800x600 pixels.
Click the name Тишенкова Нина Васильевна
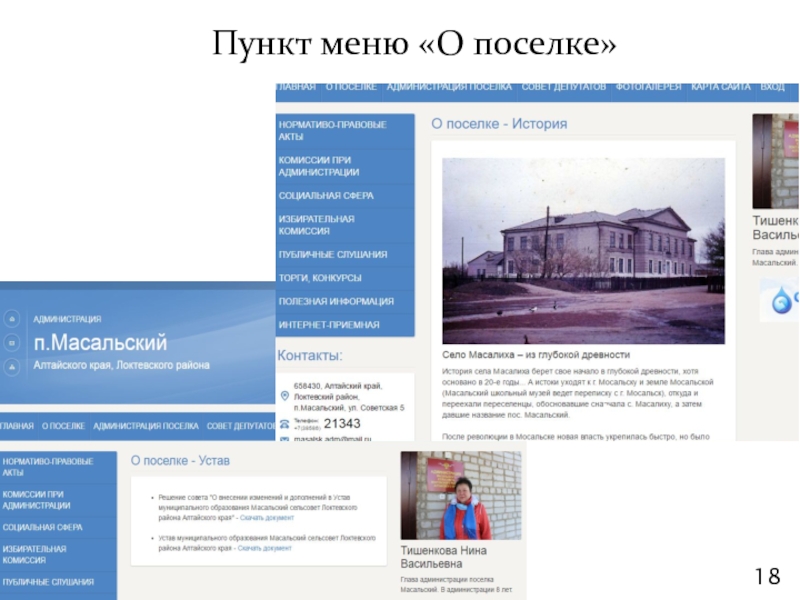click(x=443, y=557)
